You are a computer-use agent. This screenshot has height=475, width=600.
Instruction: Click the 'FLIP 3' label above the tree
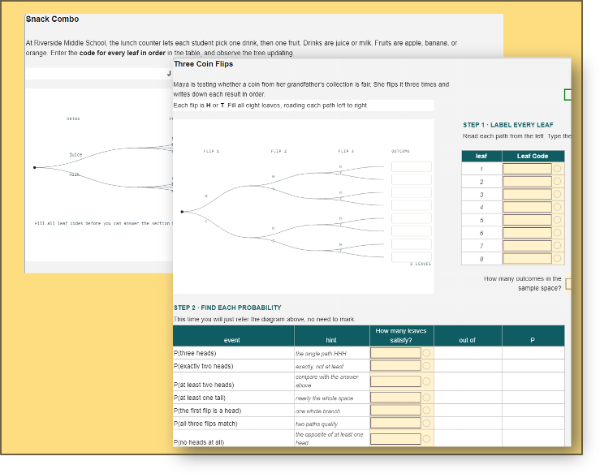[x=346, y=151]
